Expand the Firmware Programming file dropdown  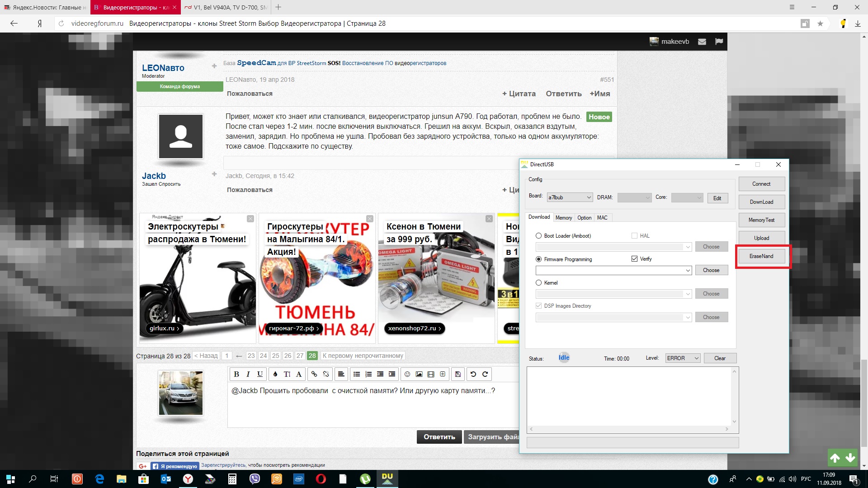point(688,270)
